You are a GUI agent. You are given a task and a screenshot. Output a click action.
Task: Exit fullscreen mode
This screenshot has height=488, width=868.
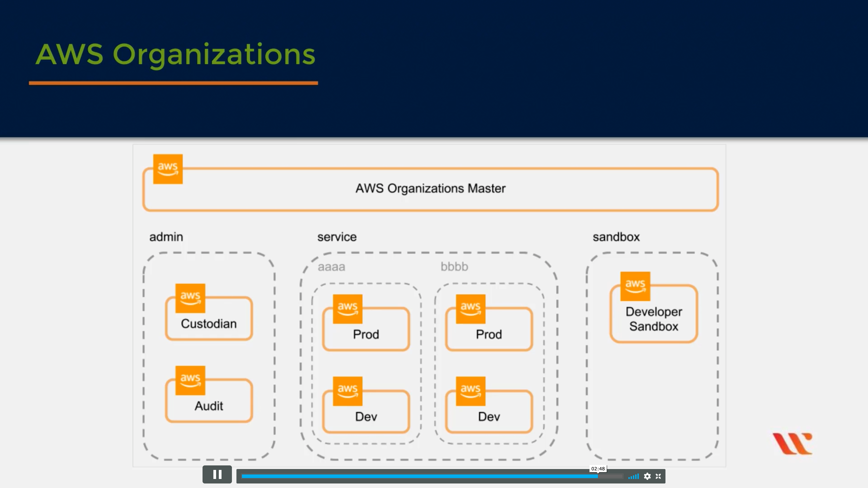pos(658,476)
